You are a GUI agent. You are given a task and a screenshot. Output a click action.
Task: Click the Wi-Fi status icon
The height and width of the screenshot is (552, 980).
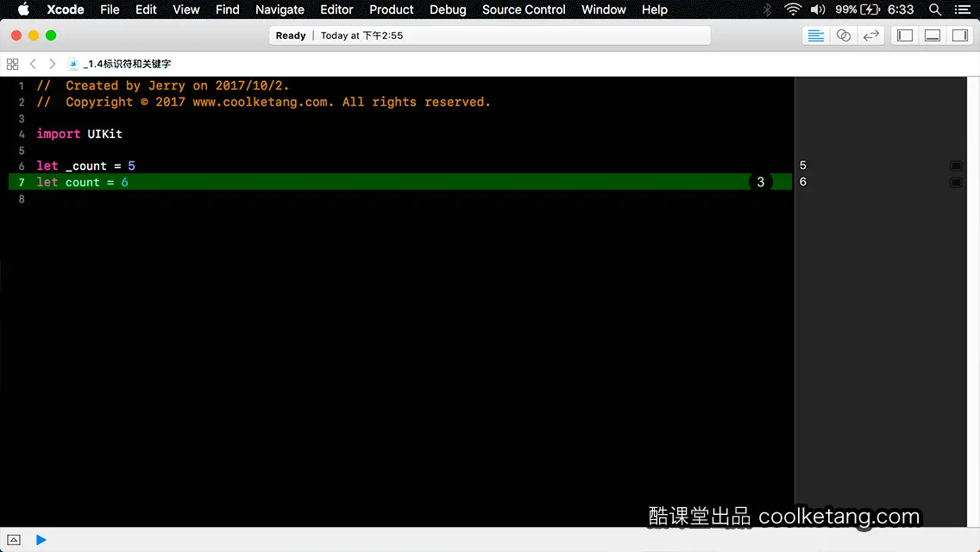pyautogui.click(x=793, y=9)
